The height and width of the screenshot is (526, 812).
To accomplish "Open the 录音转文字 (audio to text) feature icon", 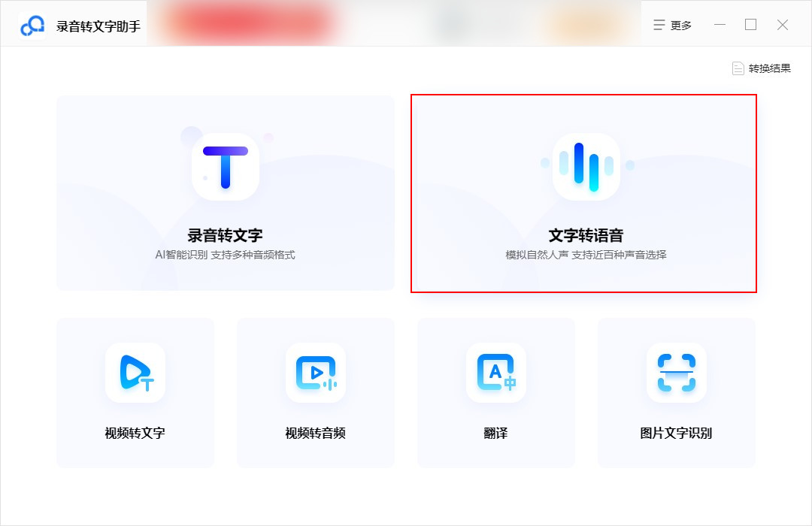I will point(225,166).
